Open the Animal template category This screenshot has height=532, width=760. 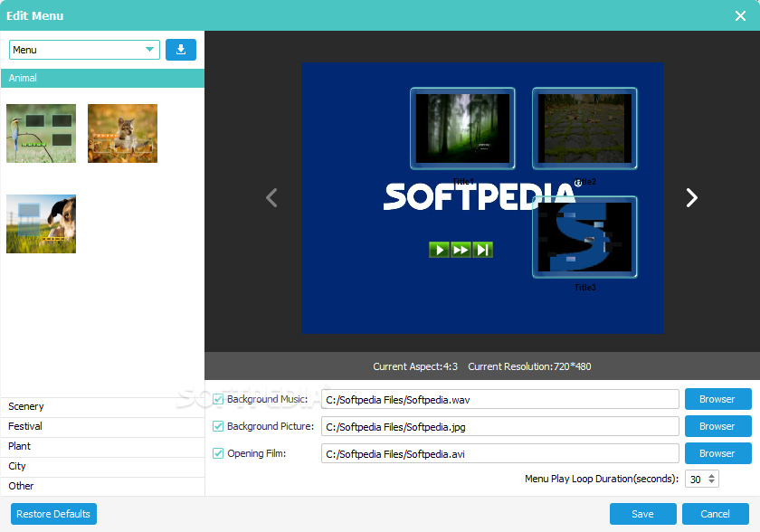tap(102, 78)
